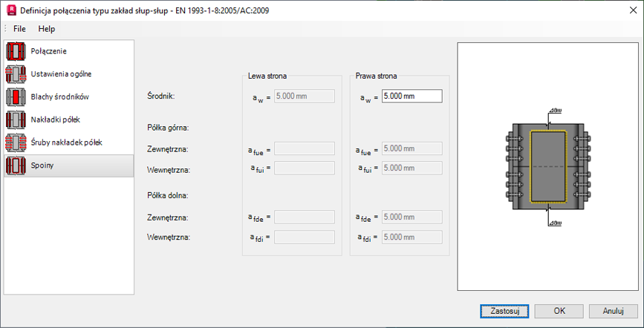This screenshot has width=644, height=328.
Task: Close the connection definition dialog
Action: (x=626, y=10)
